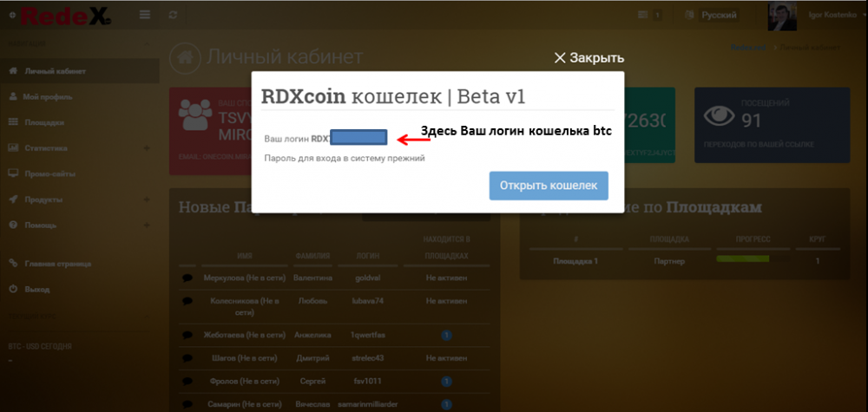Viewport: 868px width, 412px height.
Task: Click the large home icon in the page header
Action: (x=185, y=57)
